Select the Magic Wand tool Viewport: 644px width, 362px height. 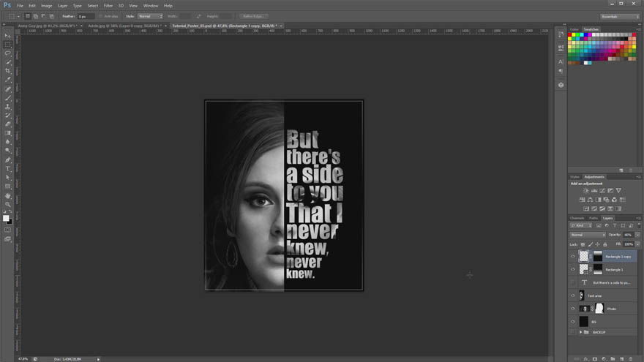(7, 62)
